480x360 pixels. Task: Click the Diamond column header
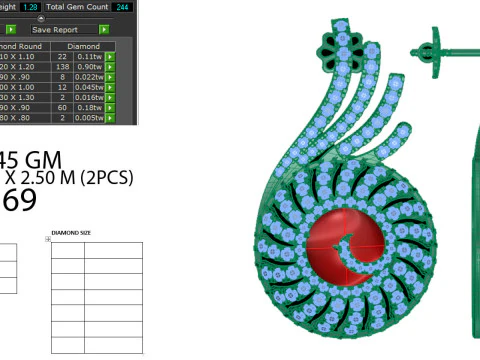[83, 46]
